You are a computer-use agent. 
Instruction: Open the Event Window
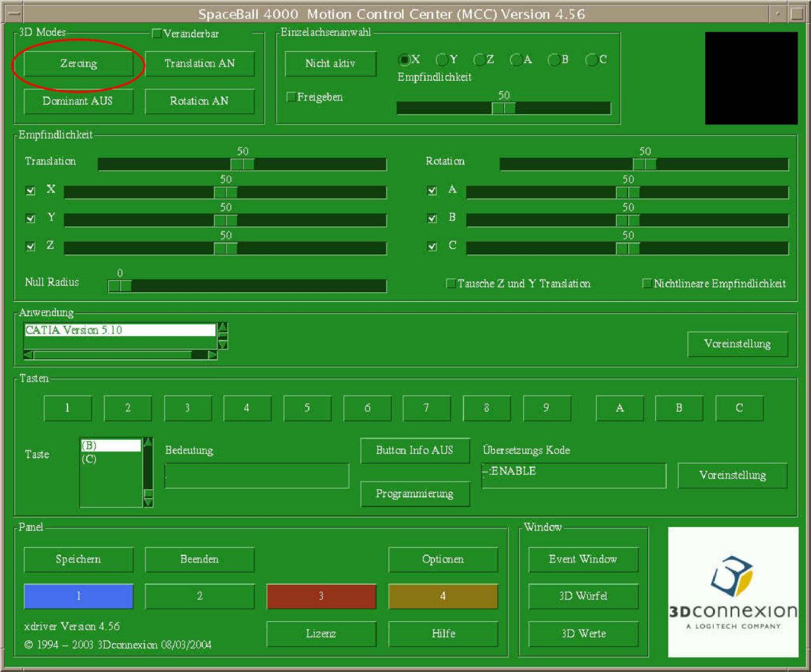tap(583, 559)
